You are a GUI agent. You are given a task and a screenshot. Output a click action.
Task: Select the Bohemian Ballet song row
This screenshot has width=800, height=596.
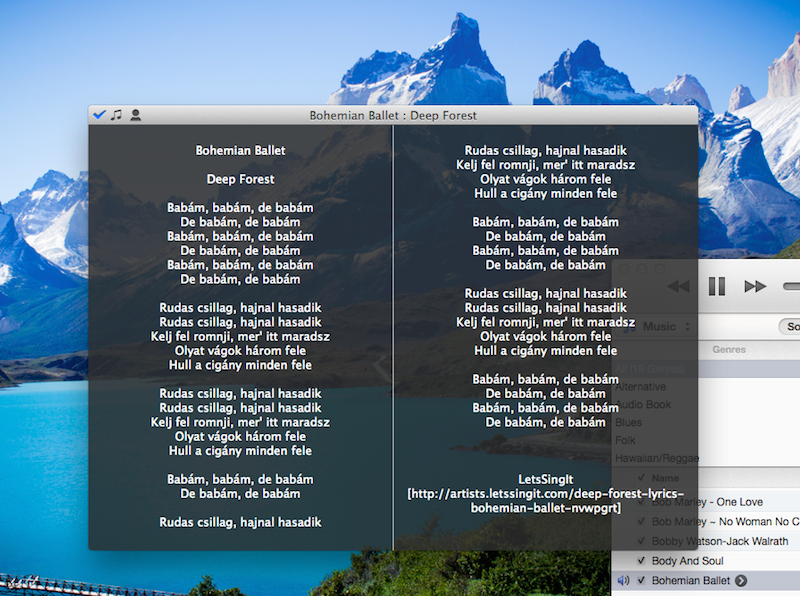[x=706, y=581]
